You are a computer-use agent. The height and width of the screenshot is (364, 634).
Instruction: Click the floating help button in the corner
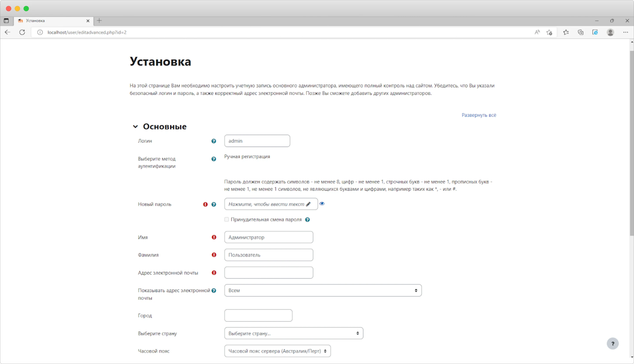[x=613, y=344]
